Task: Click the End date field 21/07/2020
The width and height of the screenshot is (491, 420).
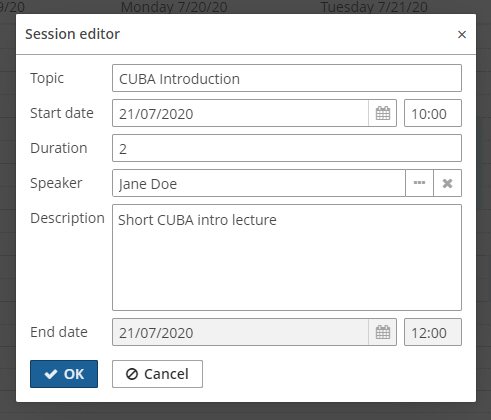Action: click(240, 332)
